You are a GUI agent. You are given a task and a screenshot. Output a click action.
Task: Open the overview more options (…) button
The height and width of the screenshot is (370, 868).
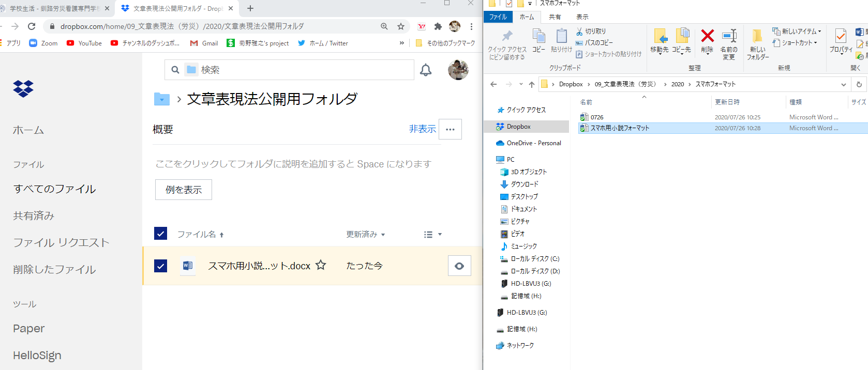point(450,129)
